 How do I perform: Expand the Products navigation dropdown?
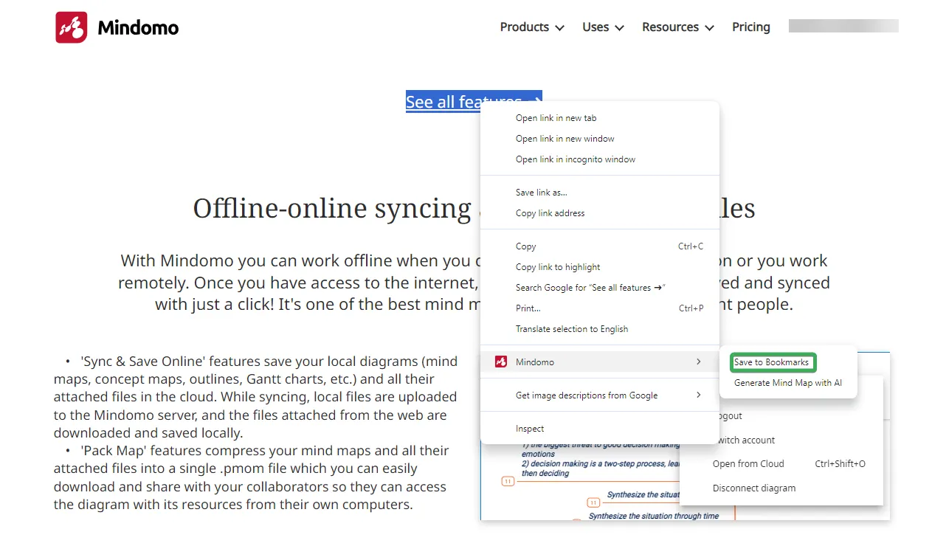[x=532, y=27]
